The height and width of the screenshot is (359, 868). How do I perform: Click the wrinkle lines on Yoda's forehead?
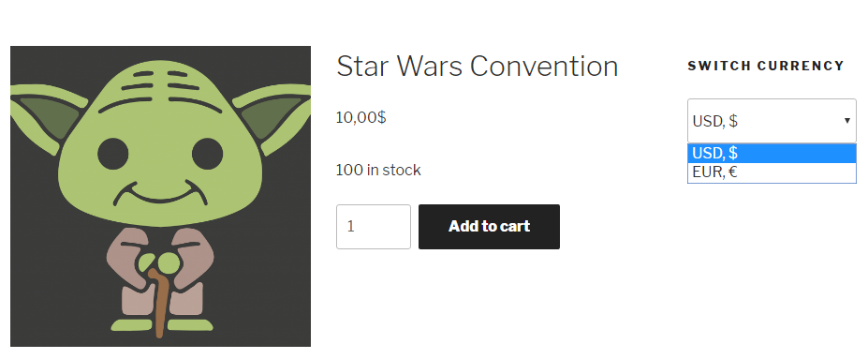pyautogui.click(x=160, y=83)
